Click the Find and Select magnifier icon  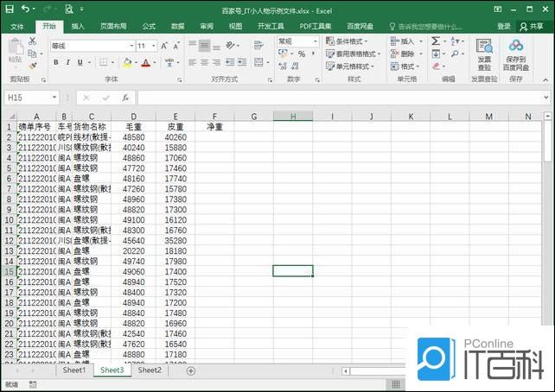tap(455, 54)
